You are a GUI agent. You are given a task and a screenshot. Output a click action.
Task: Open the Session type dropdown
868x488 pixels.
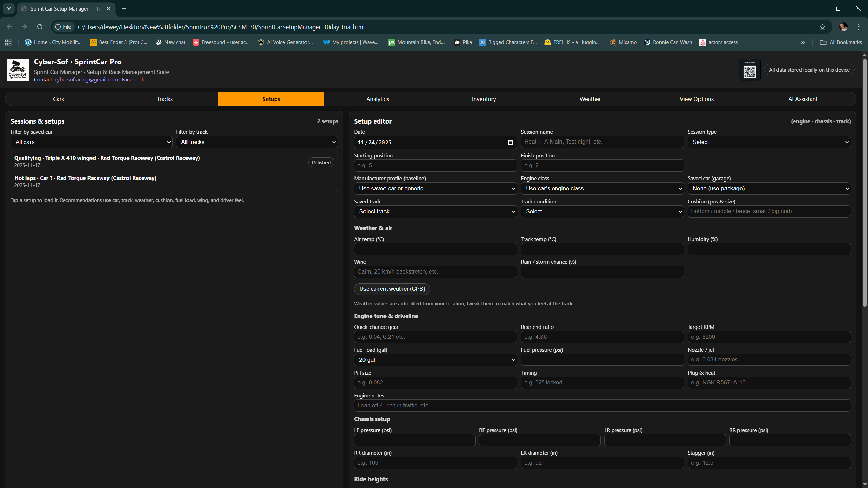coord(769,142)
